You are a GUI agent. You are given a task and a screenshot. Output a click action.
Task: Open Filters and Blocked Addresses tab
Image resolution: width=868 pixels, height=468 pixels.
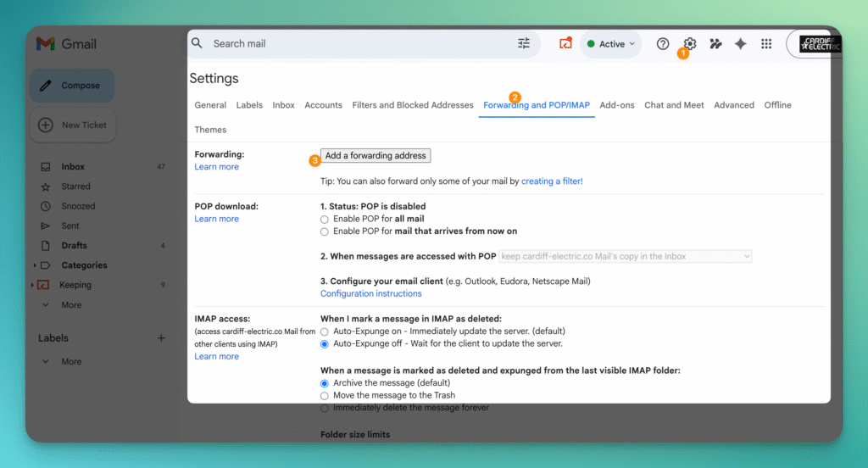413,105
